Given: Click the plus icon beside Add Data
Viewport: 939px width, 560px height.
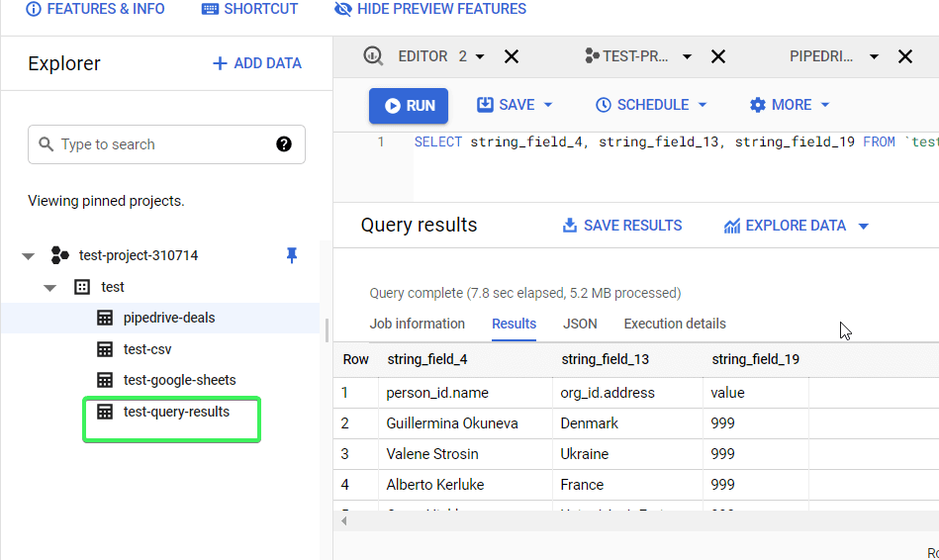Looking at the screenshot, I should (220, 63).
